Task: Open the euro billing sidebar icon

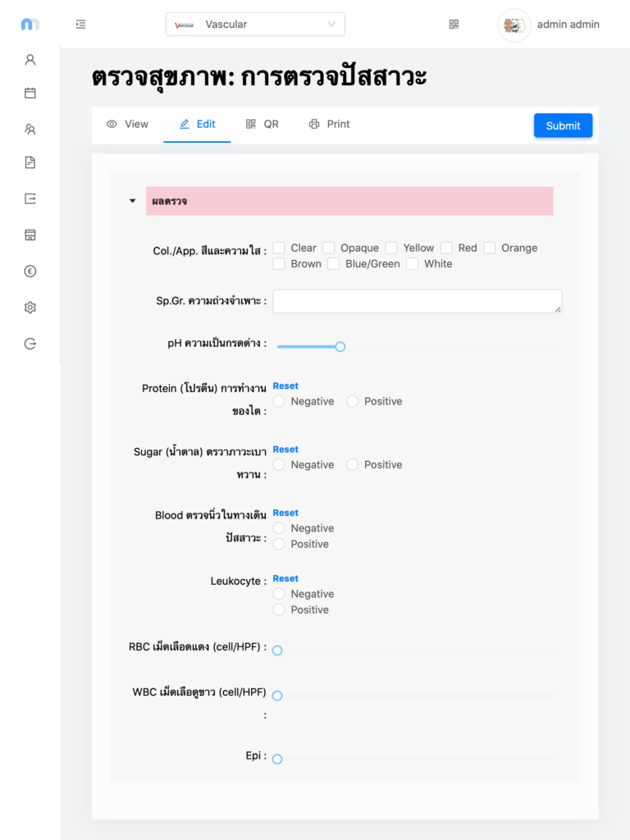Action: 30,271
